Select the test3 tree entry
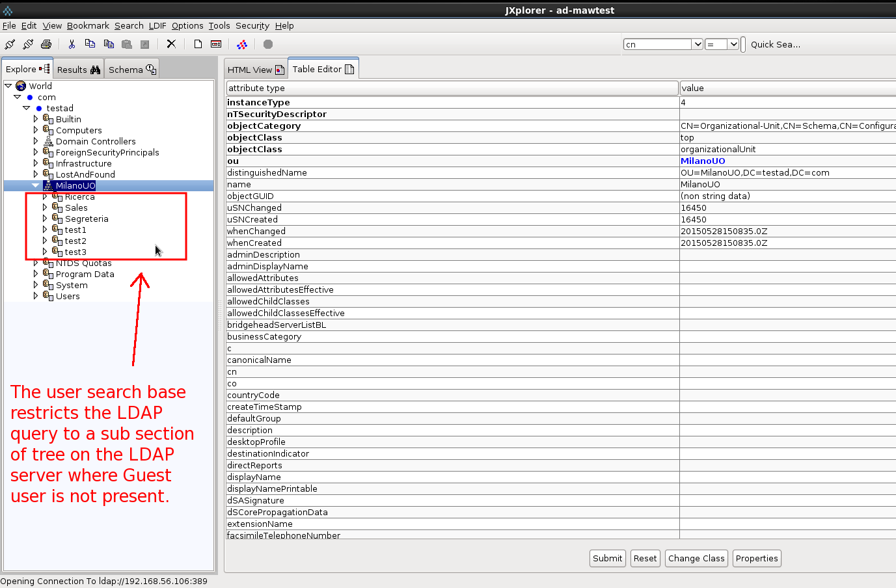896x588 pixels. click(75, 252)
